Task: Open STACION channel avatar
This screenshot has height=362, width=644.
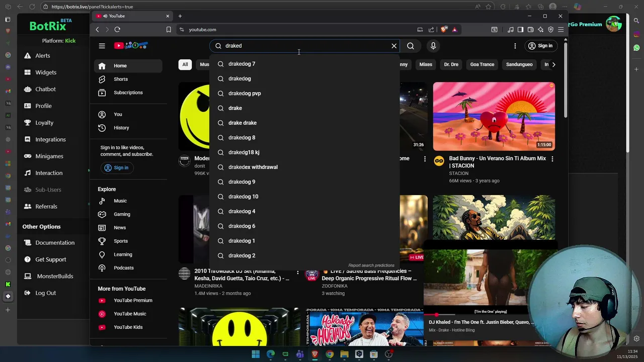Action: tap(439, 161)
